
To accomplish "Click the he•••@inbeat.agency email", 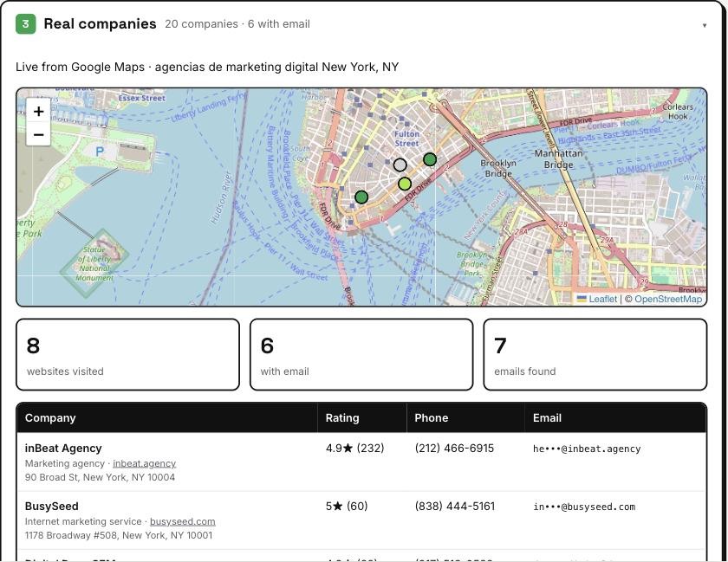I will click(587, 449).
